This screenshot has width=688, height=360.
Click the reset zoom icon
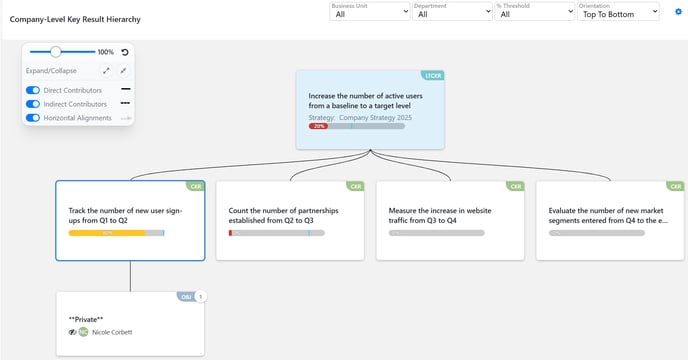tap(125, 52)
